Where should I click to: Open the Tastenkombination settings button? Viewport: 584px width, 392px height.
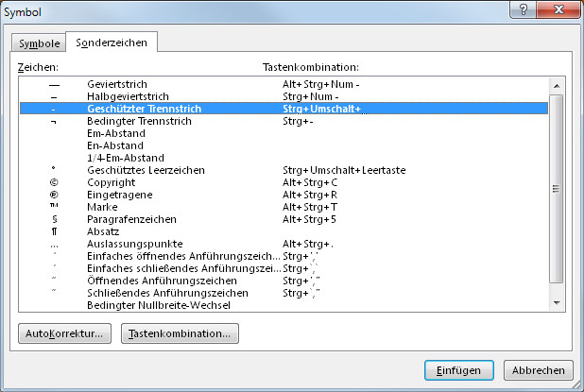(180, 333)
